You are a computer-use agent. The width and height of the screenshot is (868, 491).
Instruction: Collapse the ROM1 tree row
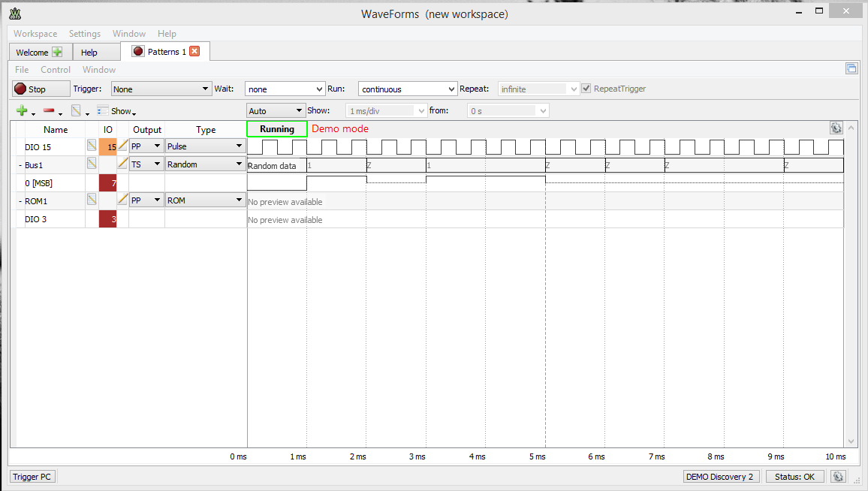click(20, 201)
